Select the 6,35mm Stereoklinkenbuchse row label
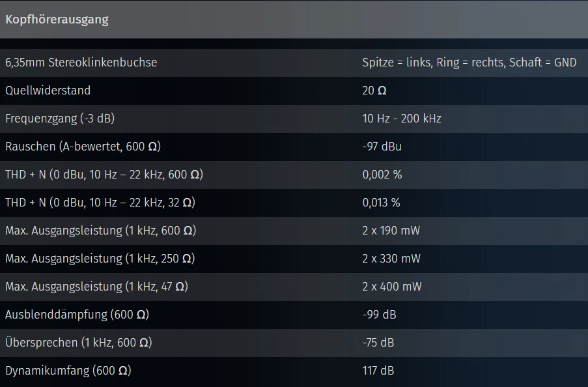This screenshot has width=588, height=387. click(x=81, y=63)
